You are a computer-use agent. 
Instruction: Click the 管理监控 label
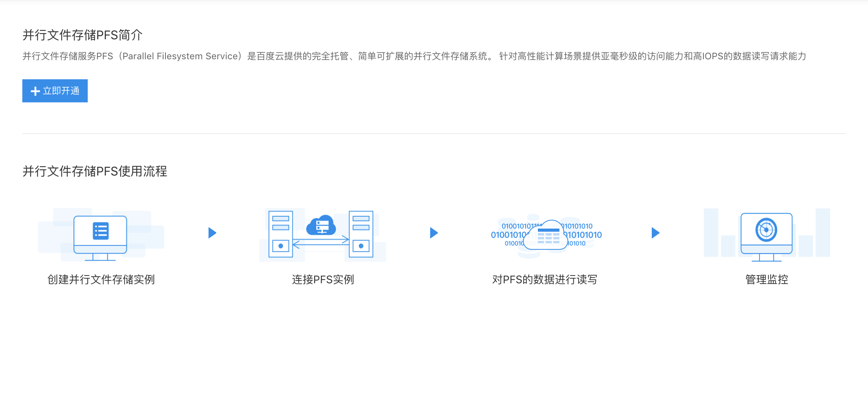[x=767, y=279]
